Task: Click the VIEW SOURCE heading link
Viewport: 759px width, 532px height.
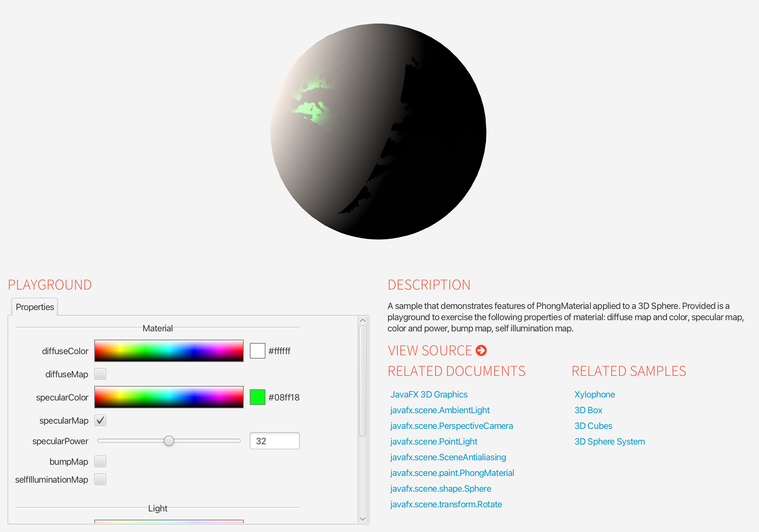Action: tap(430, 350)
